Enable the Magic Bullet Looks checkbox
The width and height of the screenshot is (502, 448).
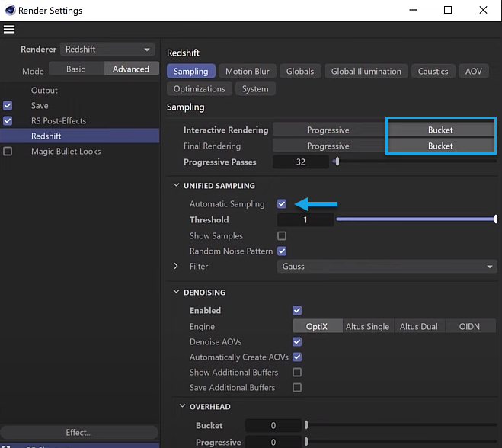pyautogui.click(x=8, y=151)
